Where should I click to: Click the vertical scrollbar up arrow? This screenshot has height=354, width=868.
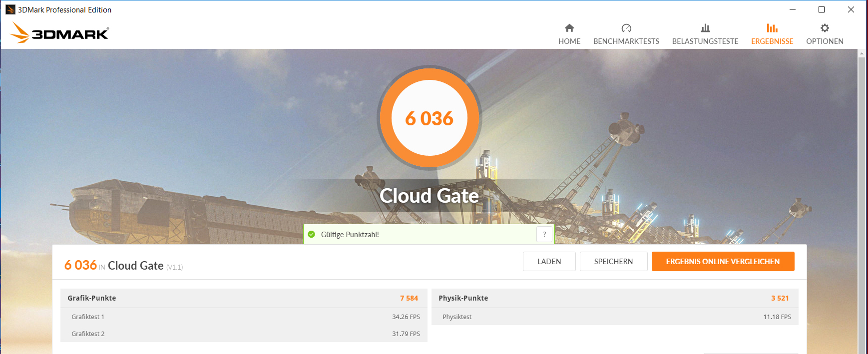(x=862, y=52)
